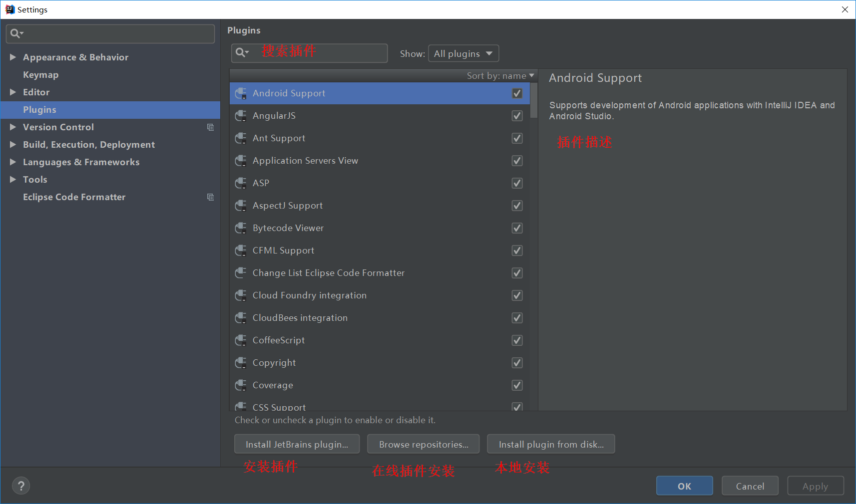Click the Copyright plugin icon
Image resolution: width=856 pixels, height=504 pixels.
click(x=241, y=363)
